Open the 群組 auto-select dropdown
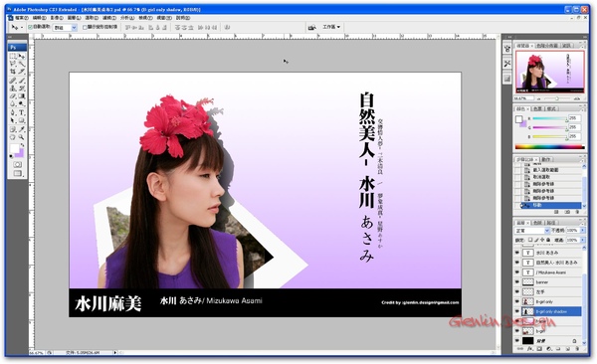597x364 pixels. 65,28
